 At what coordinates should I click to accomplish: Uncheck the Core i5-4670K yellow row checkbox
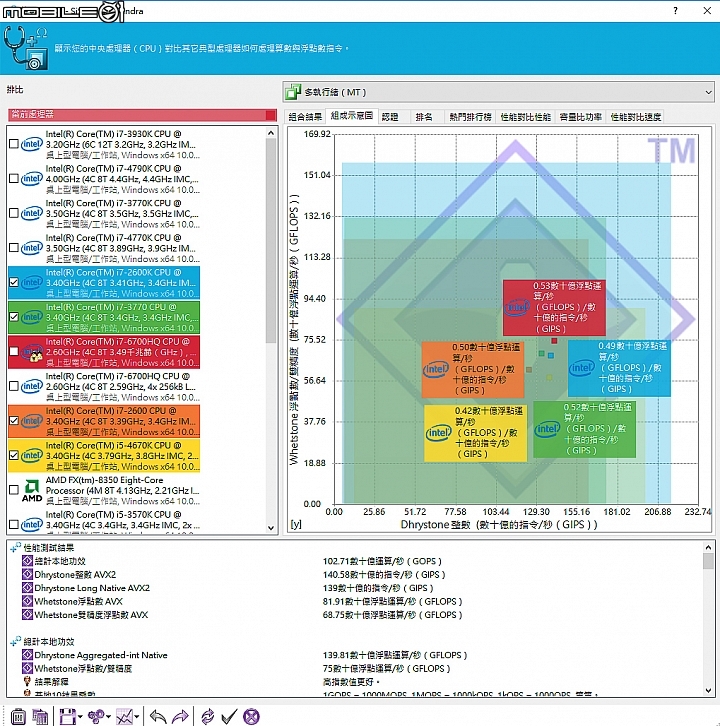pos(14,455)
